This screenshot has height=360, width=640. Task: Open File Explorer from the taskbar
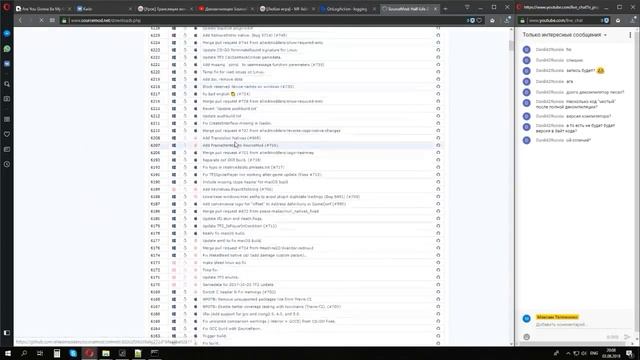click(106, 353)
